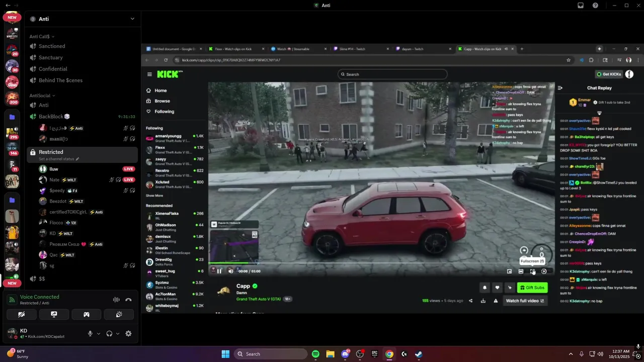This screenshot has width=644, height=362.
Task: Open the Discord help icon in title bar
Action: [x=596, y=6]
